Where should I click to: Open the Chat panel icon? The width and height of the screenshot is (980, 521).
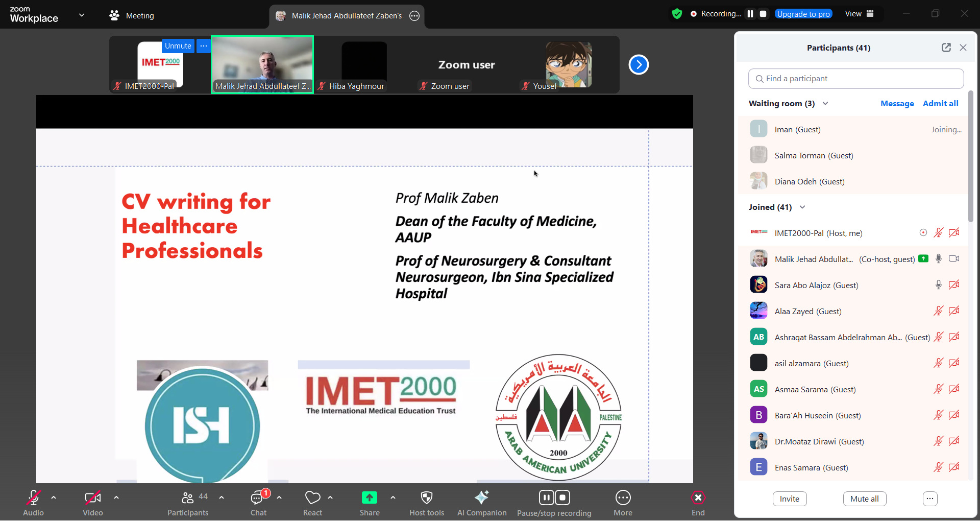[x=258, y=498]
